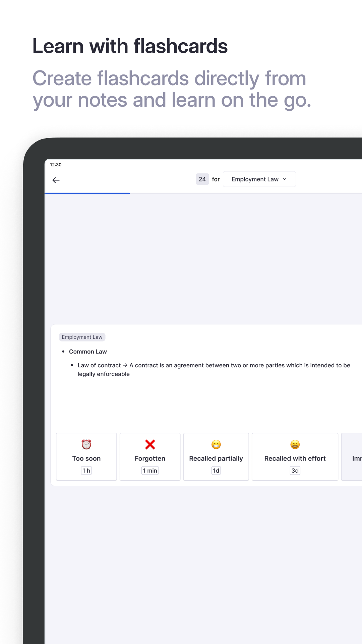Choose Recalled with effort rating
The width and height of the screenshot is (362, 644).
click(295, 457)
